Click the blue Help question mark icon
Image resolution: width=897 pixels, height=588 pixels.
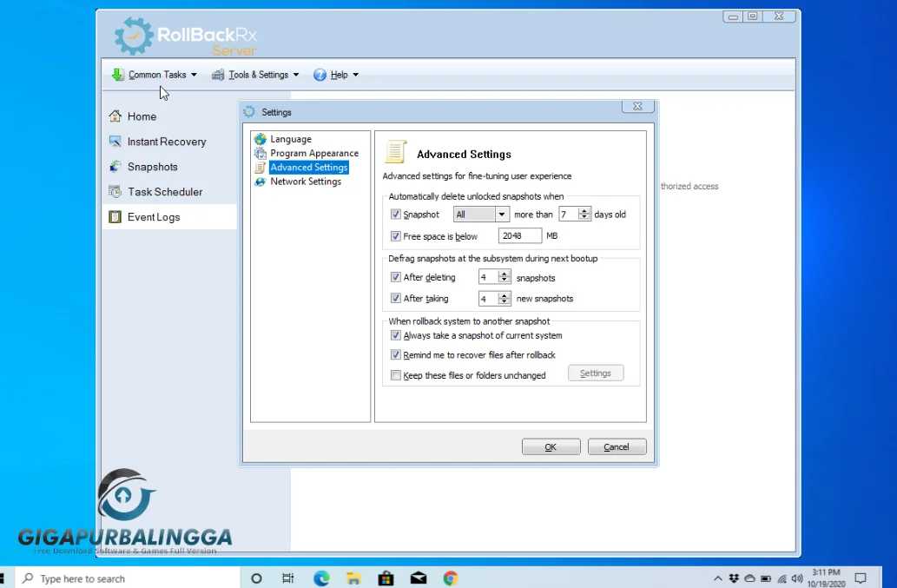320,75
